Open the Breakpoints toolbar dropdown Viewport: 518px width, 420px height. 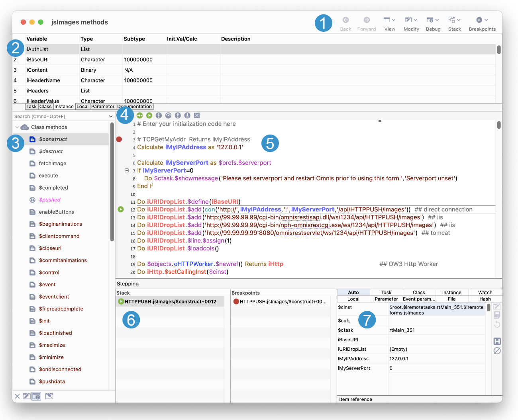pos(482,23)
